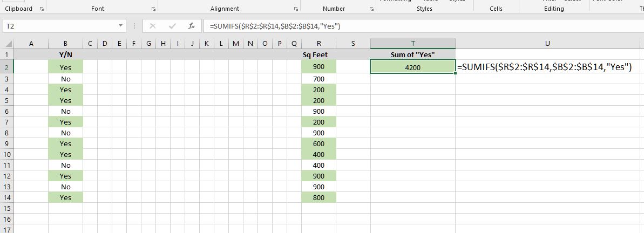Image resolution: width=644 pixels, height=233 pixels.
Task: Select row 1 header
Action: (x=7, y=54)
